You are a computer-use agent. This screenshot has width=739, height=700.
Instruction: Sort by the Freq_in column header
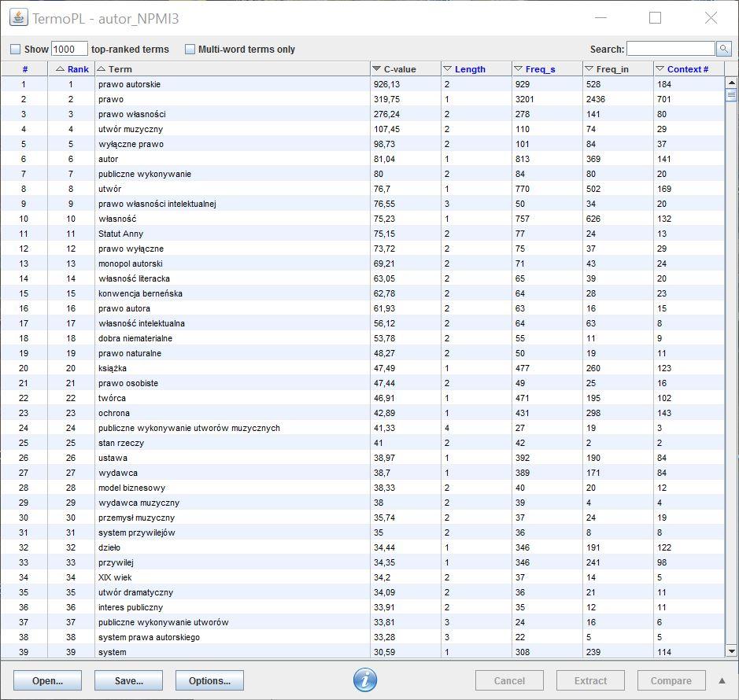pos(619,69)
